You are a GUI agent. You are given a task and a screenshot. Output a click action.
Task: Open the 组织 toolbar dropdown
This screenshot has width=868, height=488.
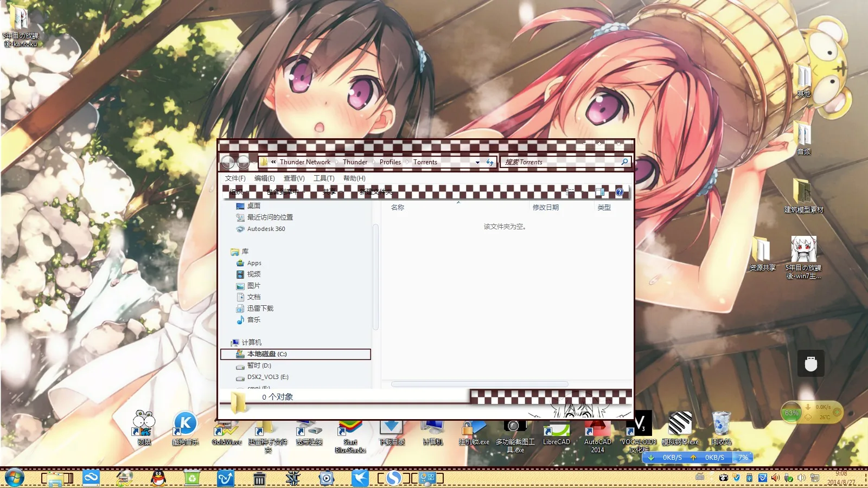238,191
